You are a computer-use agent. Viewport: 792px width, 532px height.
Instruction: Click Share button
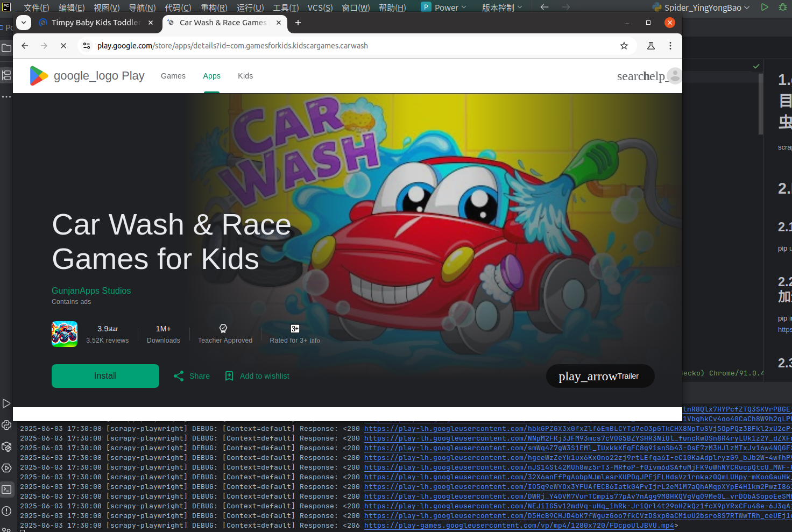pyautogui.click(x=192, y=376)
